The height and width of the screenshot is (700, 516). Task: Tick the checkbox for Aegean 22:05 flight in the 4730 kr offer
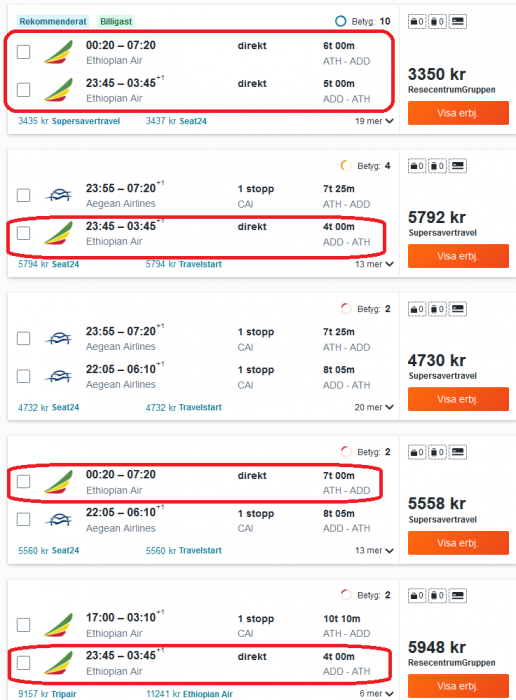click(23, 376)
